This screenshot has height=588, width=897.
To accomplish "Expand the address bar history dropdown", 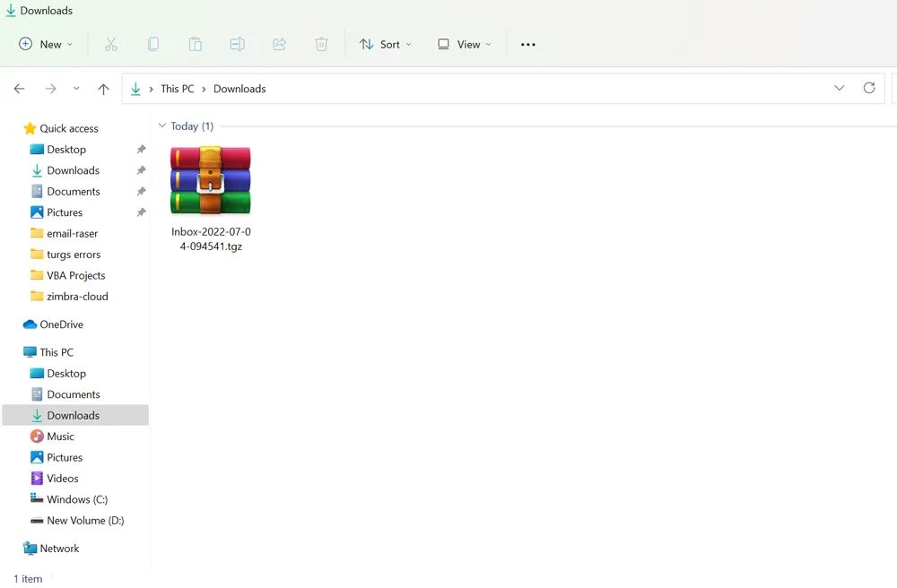I will pyautogui.click(x=839, y=88).
